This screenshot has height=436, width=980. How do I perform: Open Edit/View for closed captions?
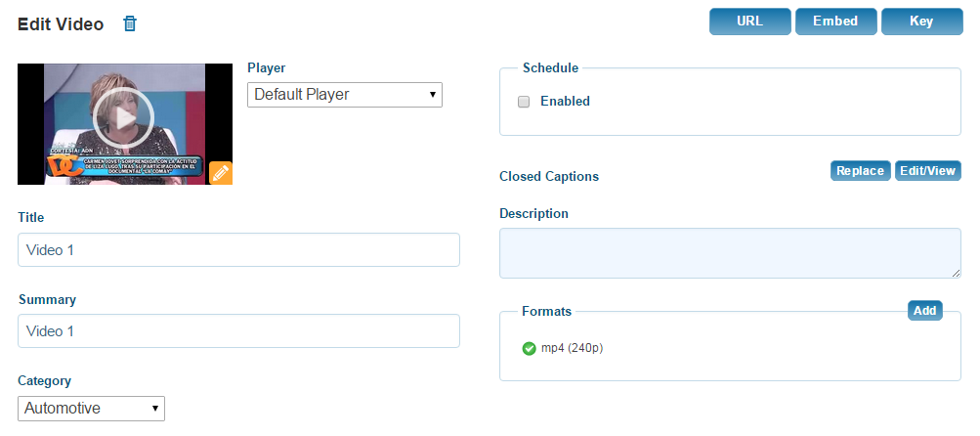(x=928, y=171)
